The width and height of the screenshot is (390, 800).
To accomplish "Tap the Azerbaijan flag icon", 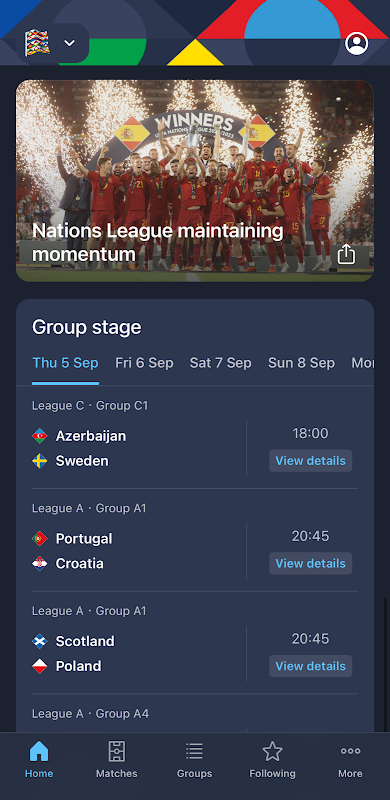I will pyautogui.click(x=39, y=436).
